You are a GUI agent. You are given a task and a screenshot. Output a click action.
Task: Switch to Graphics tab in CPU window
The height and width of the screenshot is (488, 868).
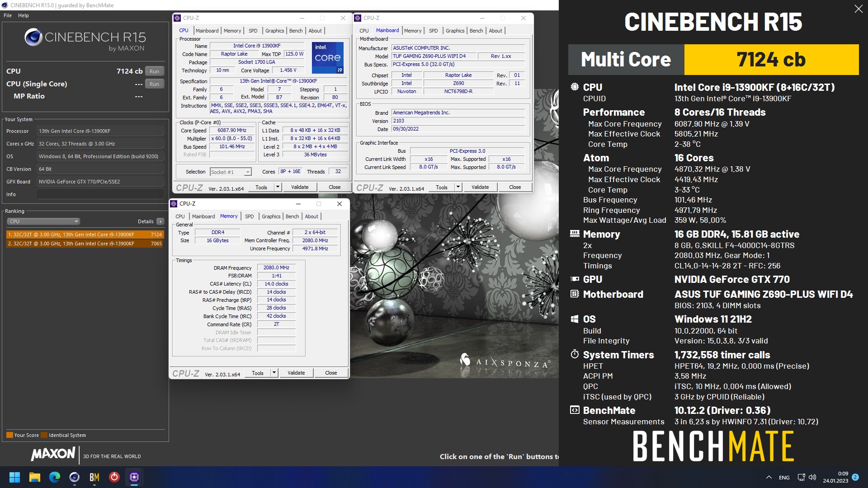coord(275,31)
